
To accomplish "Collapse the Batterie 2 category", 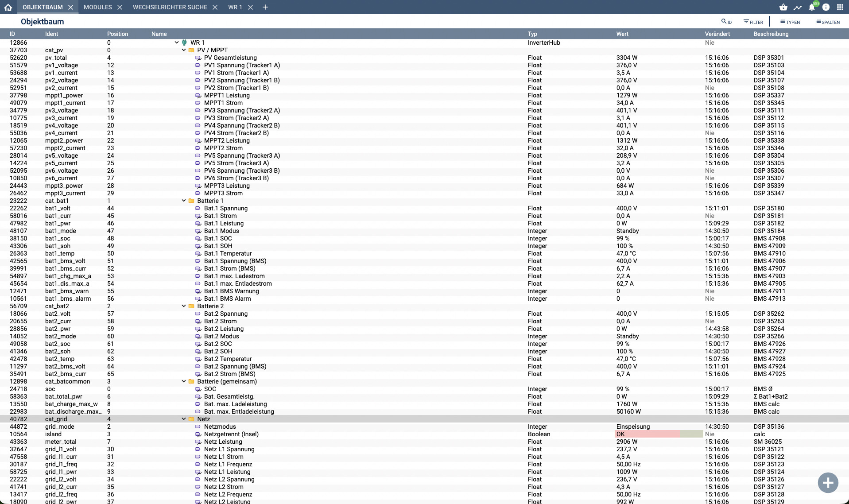I will pos(184,306).
